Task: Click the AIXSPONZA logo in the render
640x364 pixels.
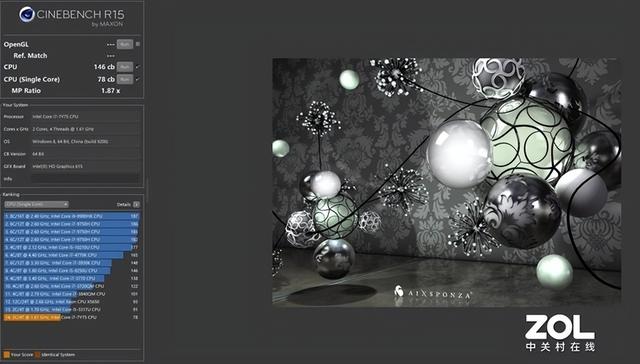Action: point(433,292)
